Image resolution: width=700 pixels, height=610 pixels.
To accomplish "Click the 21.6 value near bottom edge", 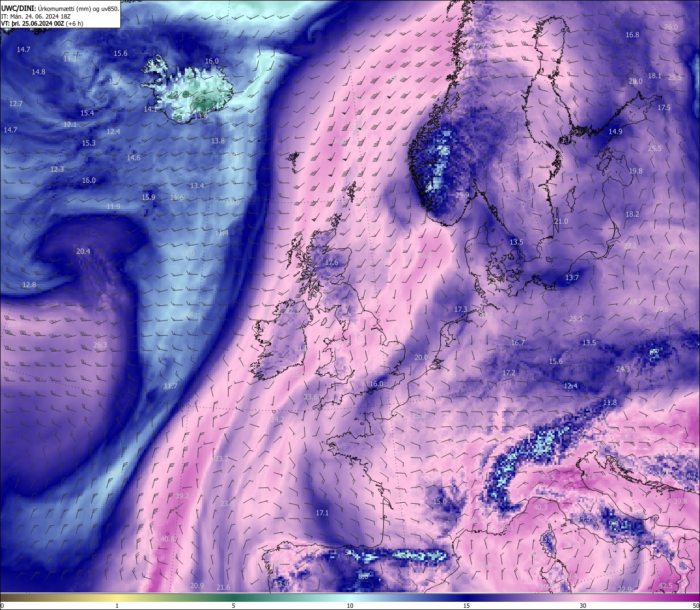I will [x=223, y=587].
